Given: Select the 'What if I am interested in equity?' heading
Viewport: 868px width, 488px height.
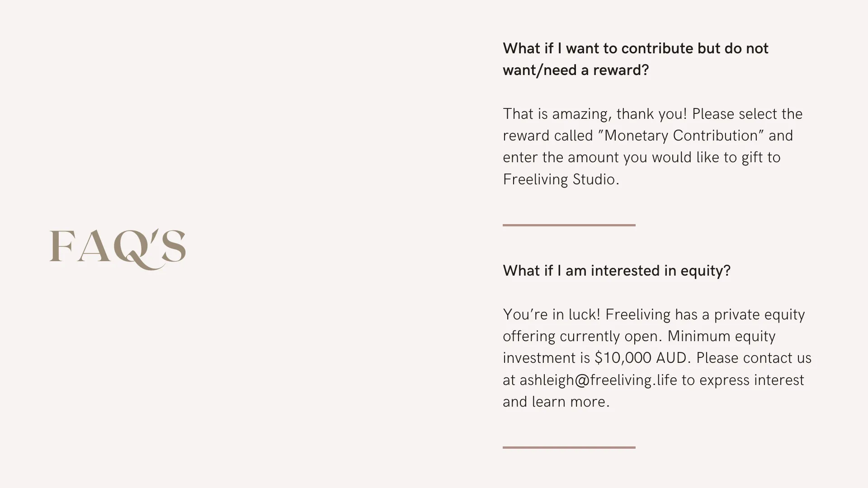Looking at the screenshot, I should pyautogui.click(x=617, y=271).
